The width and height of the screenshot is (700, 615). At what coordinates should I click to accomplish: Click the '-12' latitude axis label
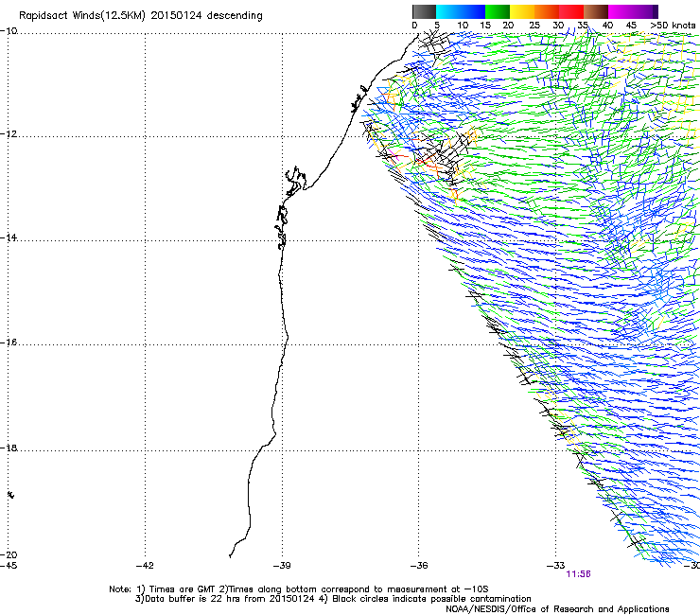9,134
